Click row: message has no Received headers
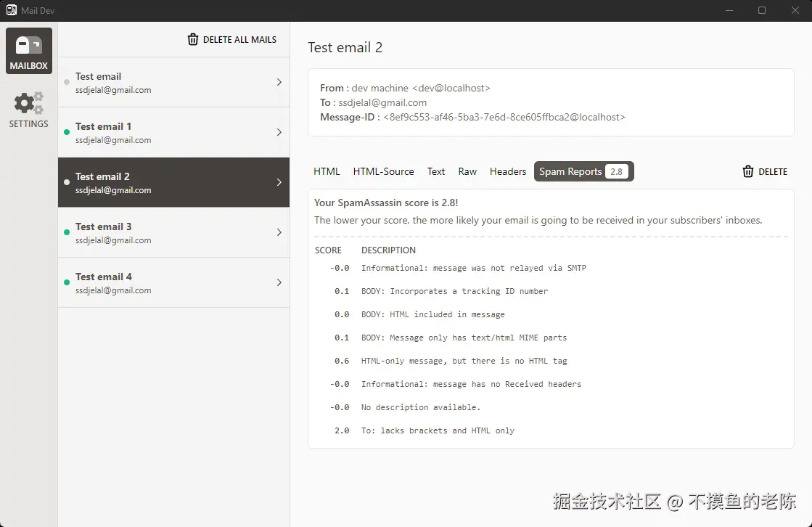This screenshot has width=812, height=527. pos(471,384)
